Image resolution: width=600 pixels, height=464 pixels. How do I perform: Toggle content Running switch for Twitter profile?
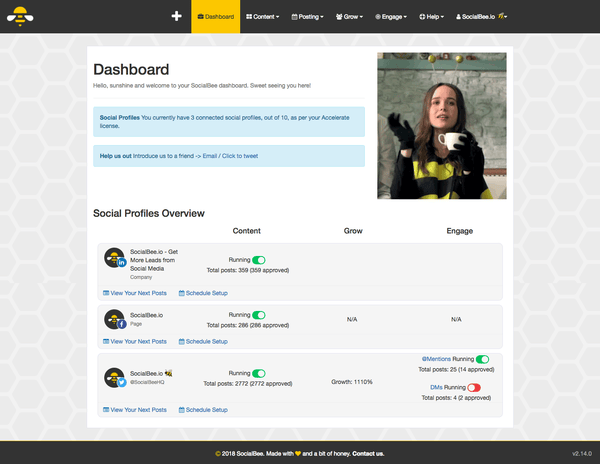tap(259, 373)
